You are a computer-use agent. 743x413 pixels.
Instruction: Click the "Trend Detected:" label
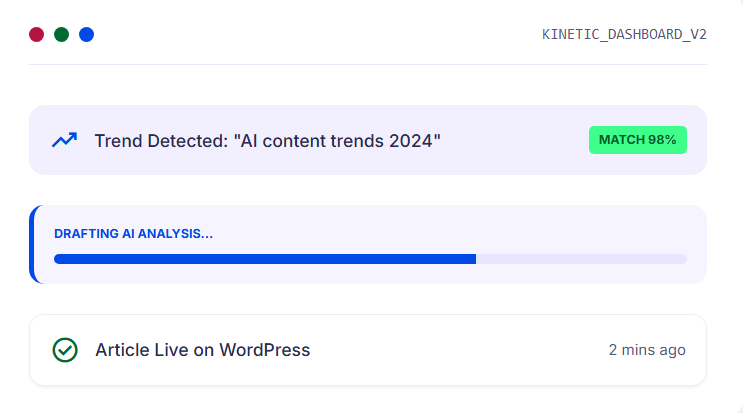161,141
